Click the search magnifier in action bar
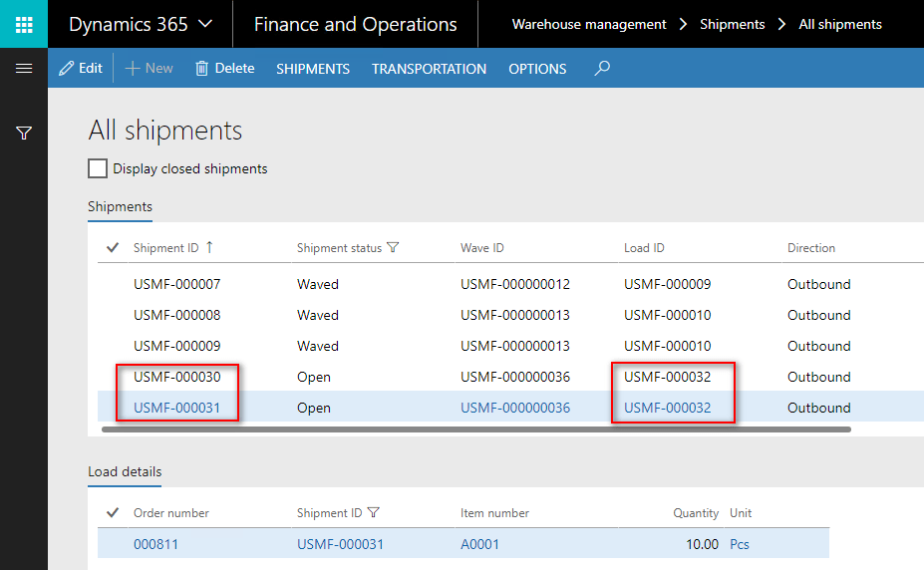This screenshot has width=924, height=570. (602, 69)
